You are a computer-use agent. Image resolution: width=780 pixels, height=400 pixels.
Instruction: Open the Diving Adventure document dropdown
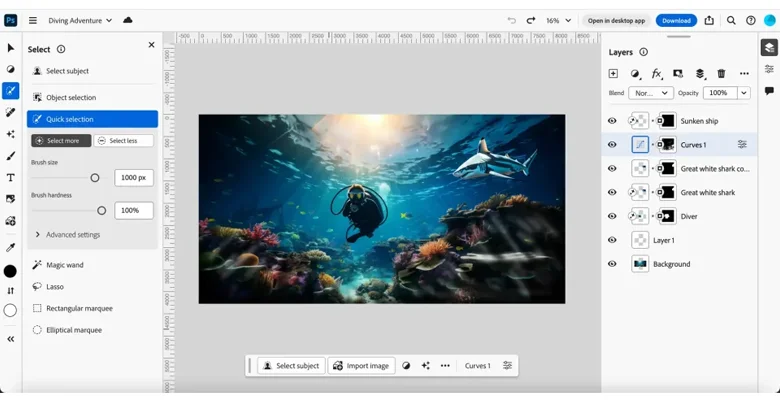tap(80, 20)
